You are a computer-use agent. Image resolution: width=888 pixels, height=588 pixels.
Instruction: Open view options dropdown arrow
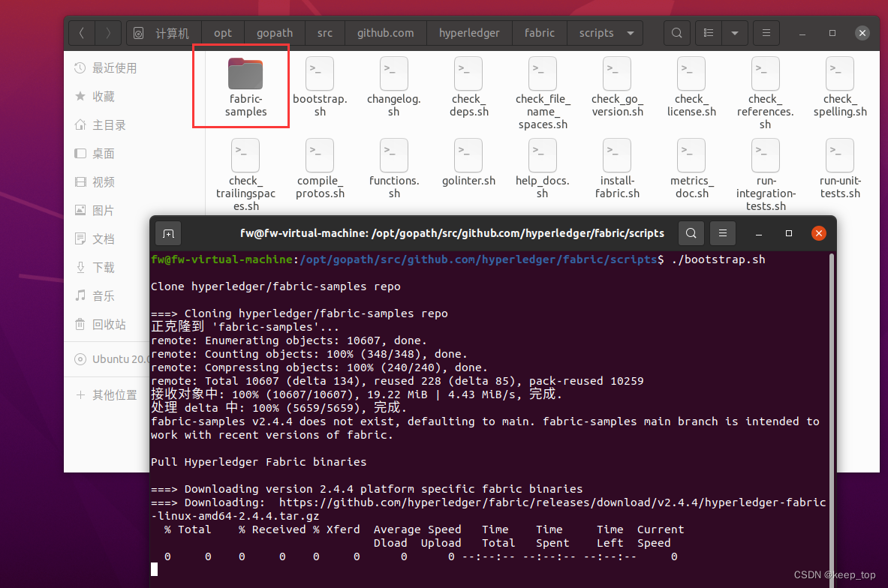tap(735, 33)
